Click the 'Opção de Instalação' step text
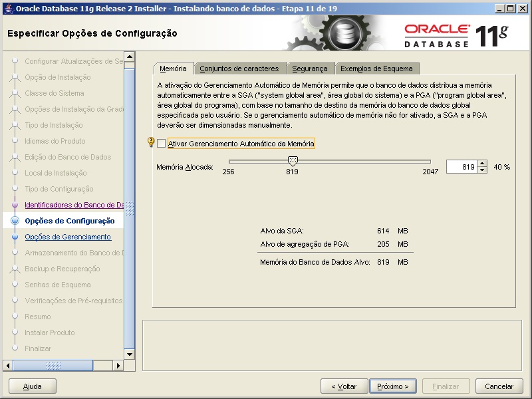 [58, 77]
